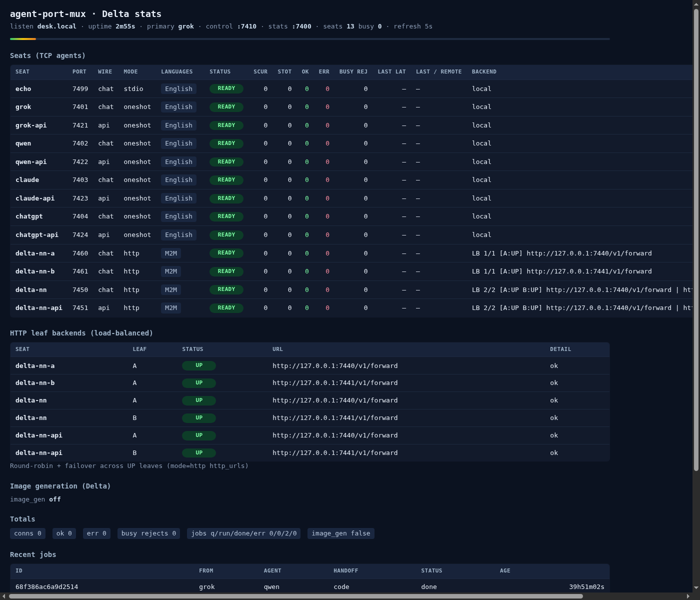
Task: Click the "busy rejects 0" totals chip
Action: 148,533
